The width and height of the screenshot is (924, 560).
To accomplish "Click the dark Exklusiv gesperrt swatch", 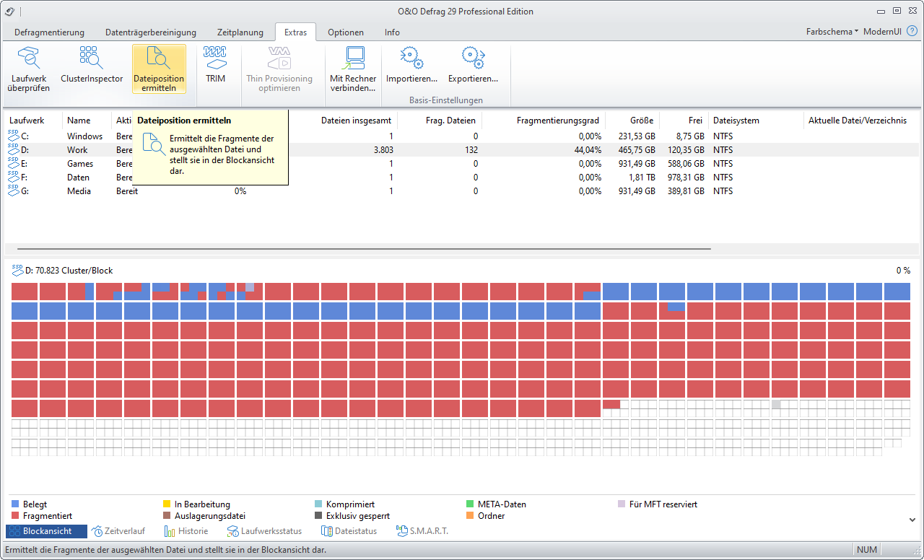I will tap(319, 516).
